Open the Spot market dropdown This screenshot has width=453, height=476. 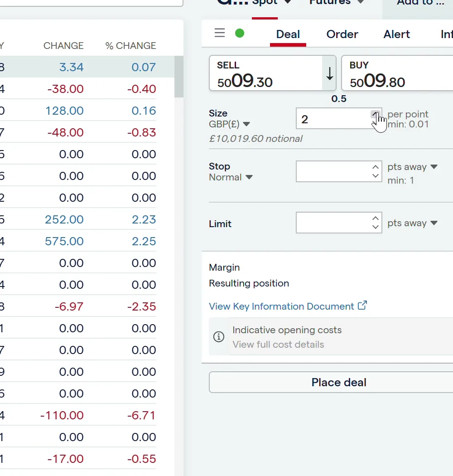pyautogui.click(x=271, y=2)
